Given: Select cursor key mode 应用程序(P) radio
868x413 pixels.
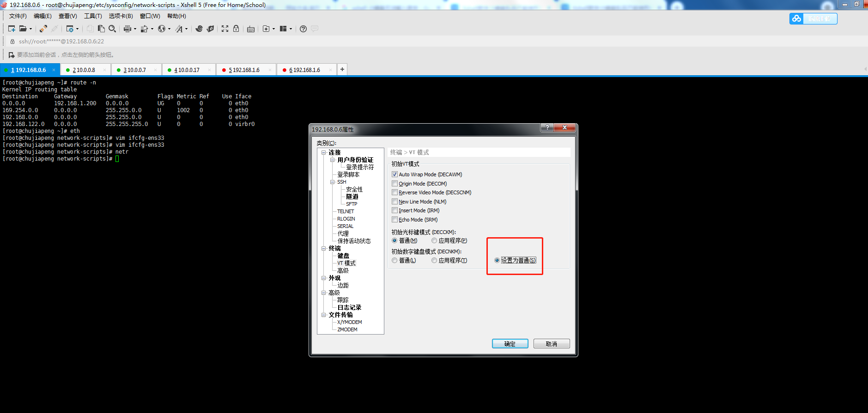Looking at the screenshot, I should (x=434, y=240).
